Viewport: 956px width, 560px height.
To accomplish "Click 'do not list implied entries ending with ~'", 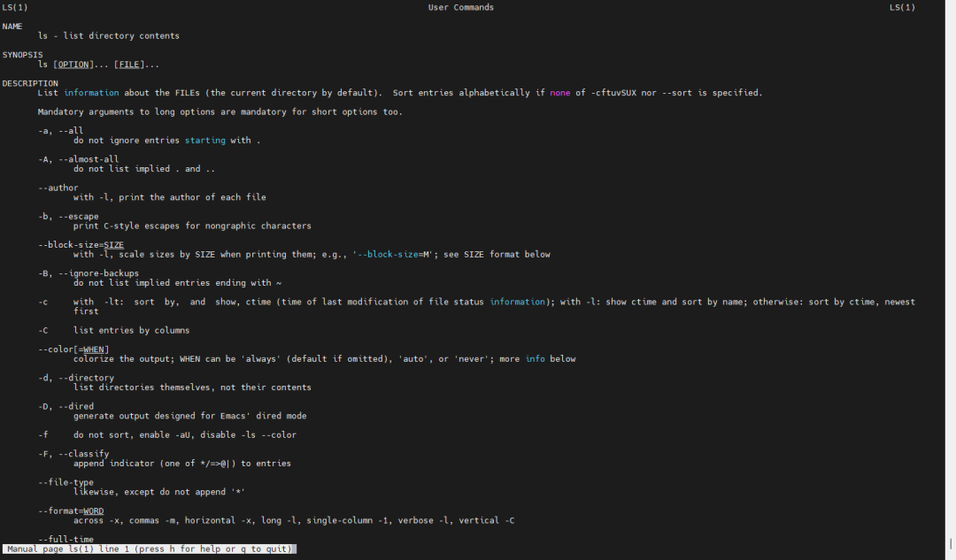I will point(177,283).
